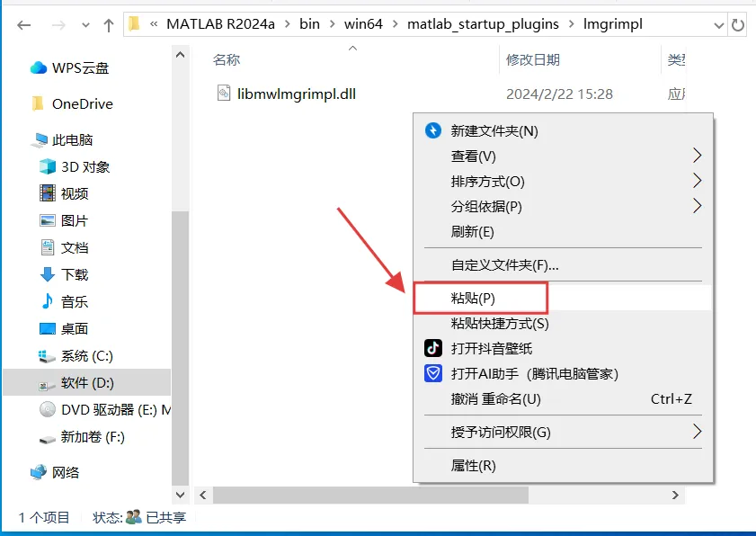The image size is (756, 536).
Task: Open 音乐 folder in sidebar
Action: tap(75, 302)
